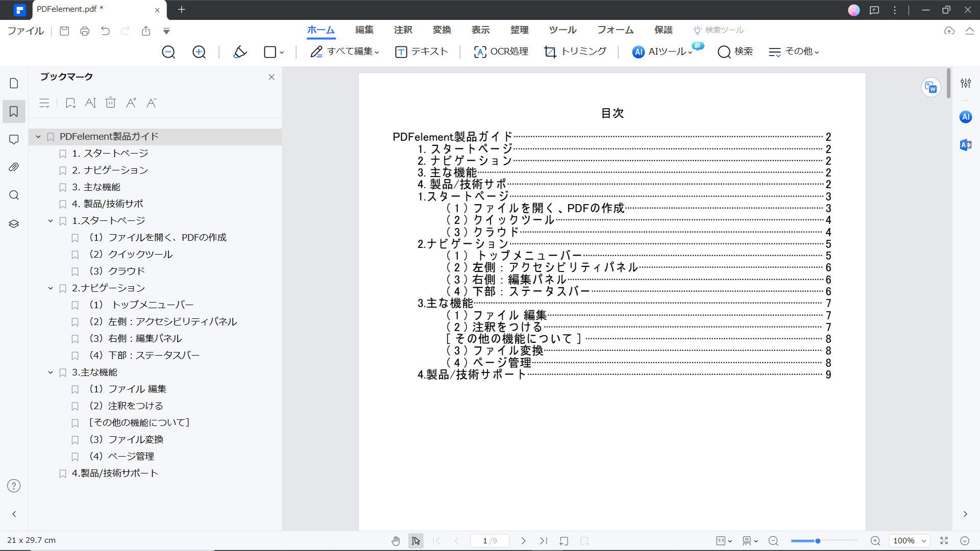
Task: Open the quick access customize dropdown
Action: click(x=166, y=31)
